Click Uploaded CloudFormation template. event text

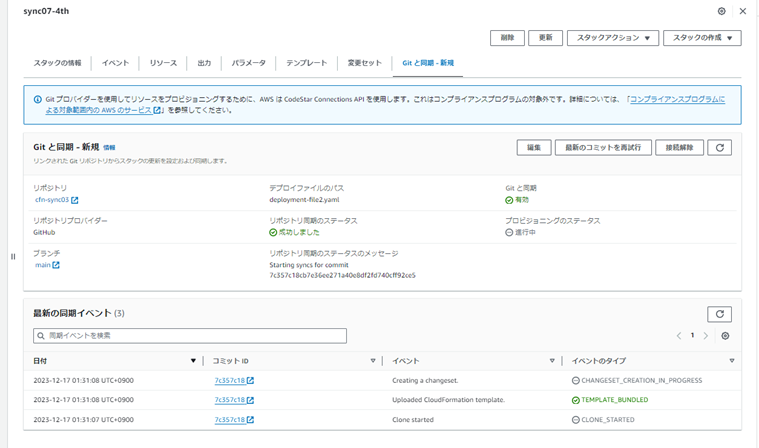click(448, 400)
